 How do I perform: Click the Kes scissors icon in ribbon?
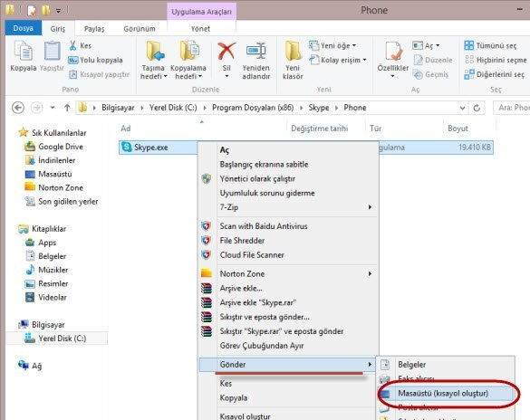pyautogui.click(x=72, y=45)
